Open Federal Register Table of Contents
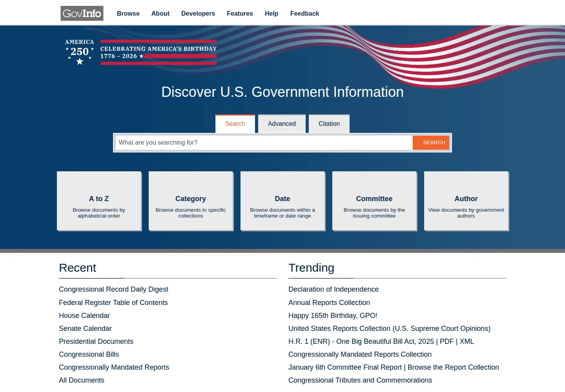 point(113,303)
